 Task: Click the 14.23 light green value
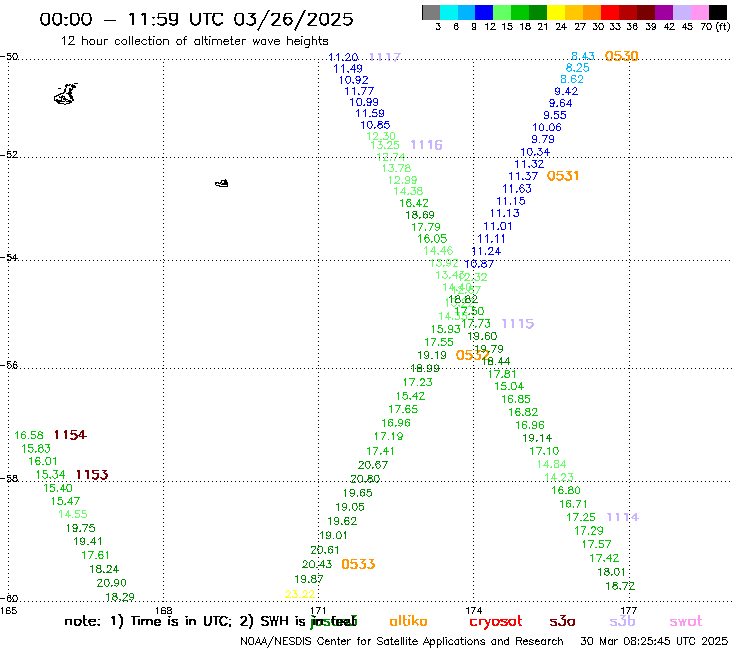pyautogui.click(x=559, y=477)
